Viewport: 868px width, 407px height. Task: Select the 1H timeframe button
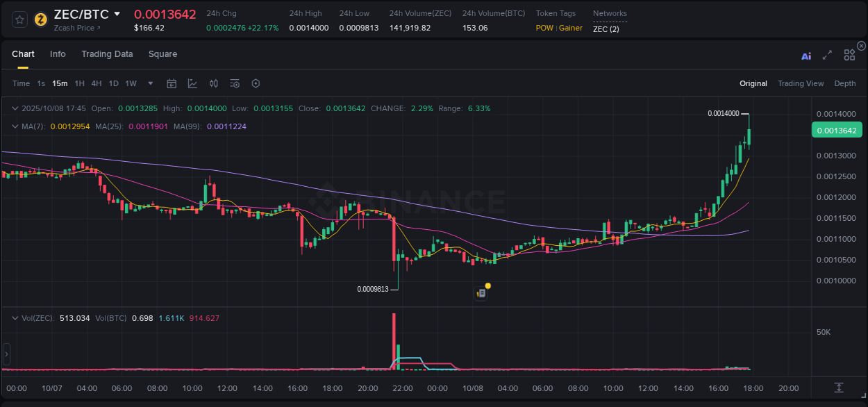80,83
